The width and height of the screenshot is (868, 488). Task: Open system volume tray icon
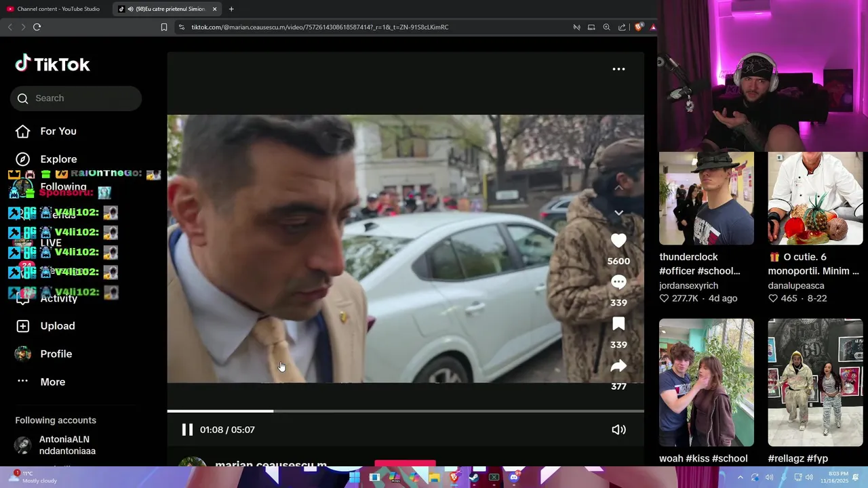click(x=809, y=477)
